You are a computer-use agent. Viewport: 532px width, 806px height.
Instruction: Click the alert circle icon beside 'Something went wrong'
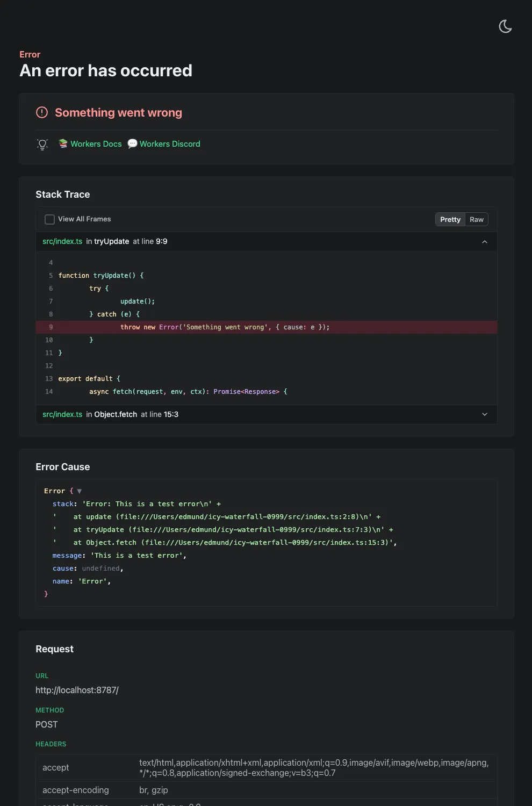click(42, 112)
